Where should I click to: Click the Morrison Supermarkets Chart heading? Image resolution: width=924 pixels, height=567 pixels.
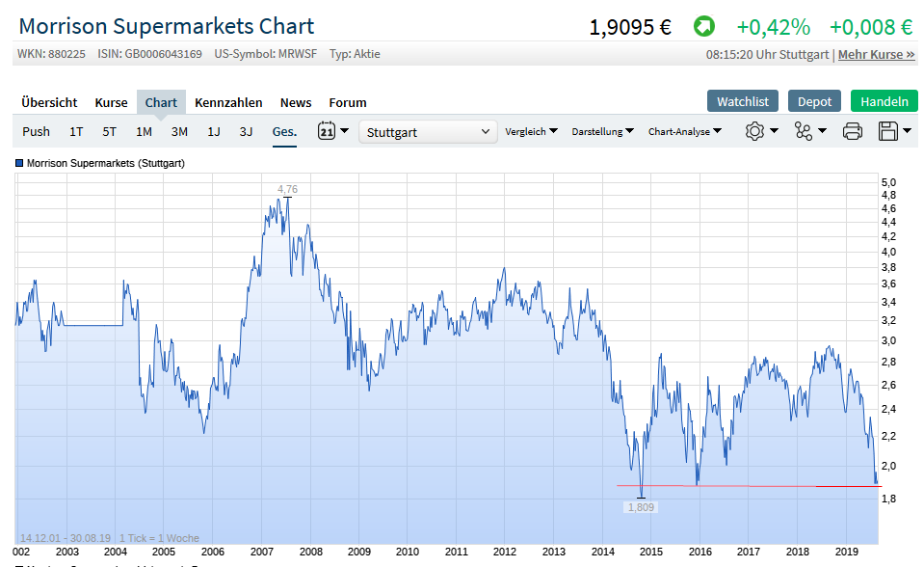coord(167,27)
